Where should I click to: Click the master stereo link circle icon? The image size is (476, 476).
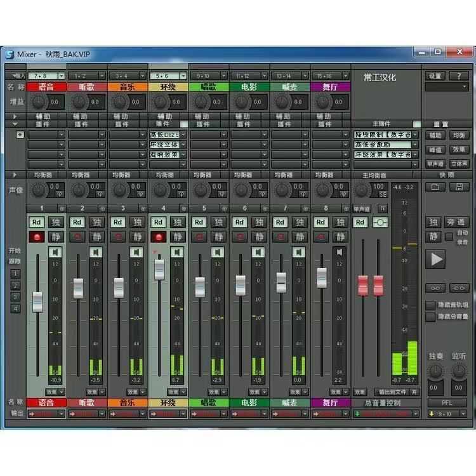(380, 222)
